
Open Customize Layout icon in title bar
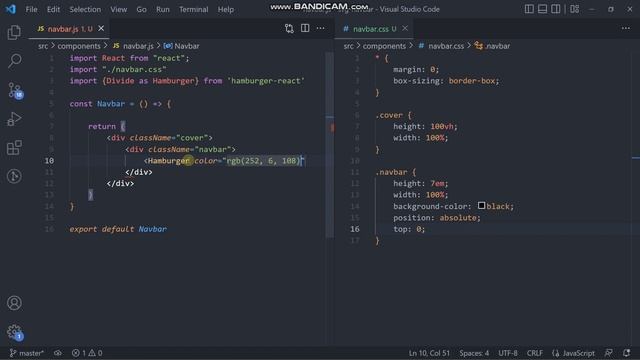pyautogui.click(x=574, y=9)
